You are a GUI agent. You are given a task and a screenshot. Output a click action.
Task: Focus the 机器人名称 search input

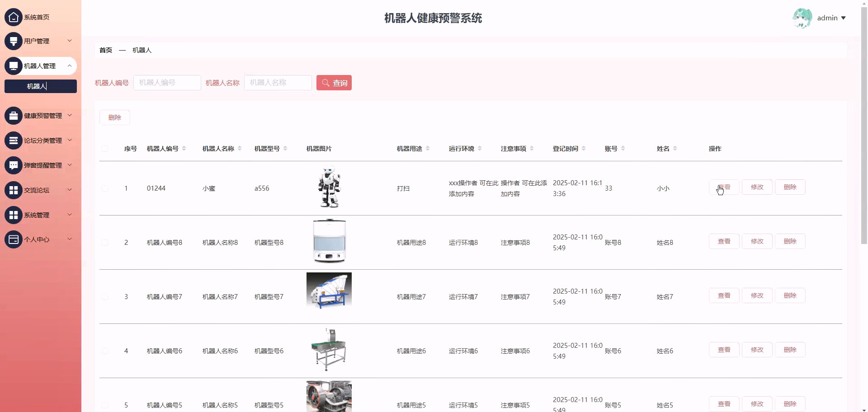tap(278, 83)
